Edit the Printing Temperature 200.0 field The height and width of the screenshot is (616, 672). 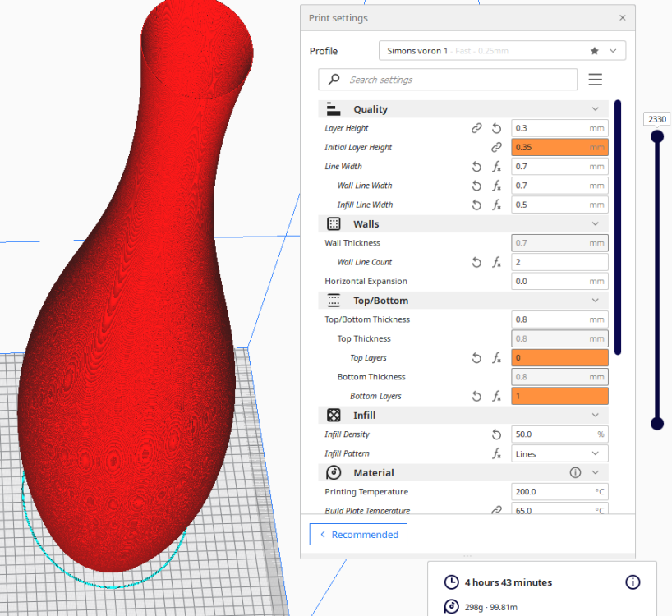click(x=559, y=492)
